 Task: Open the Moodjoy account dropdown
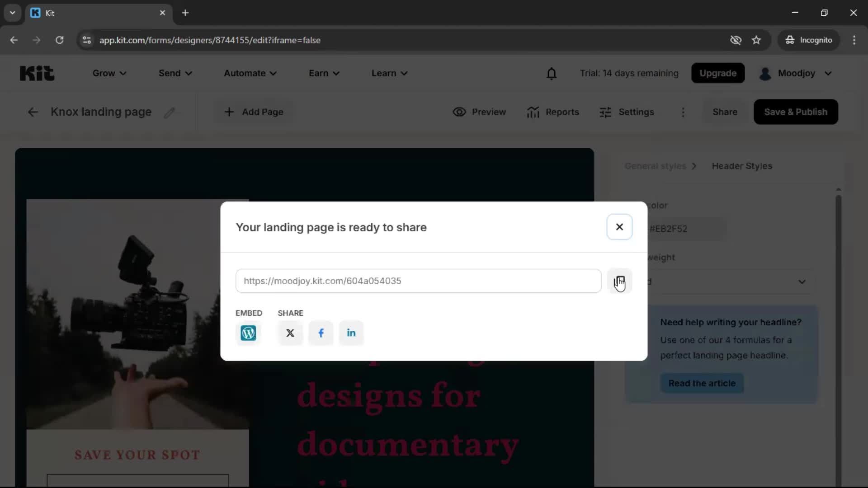click(796, 73)
